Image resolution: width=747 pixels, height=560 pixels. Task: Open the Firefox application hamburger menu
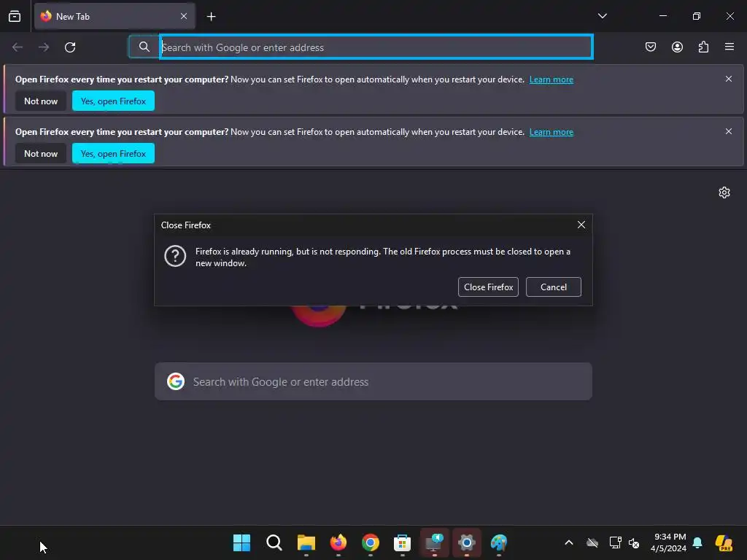(729, 47)
